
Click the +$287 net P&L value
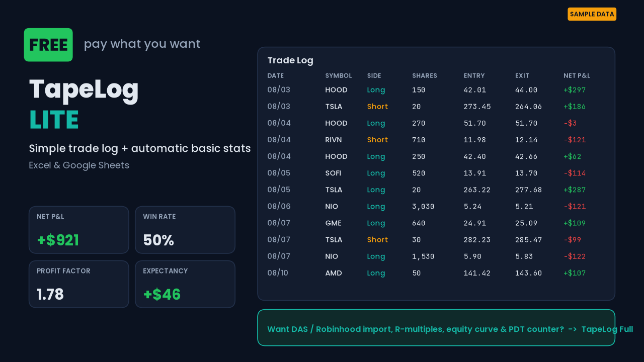point(575,190)
